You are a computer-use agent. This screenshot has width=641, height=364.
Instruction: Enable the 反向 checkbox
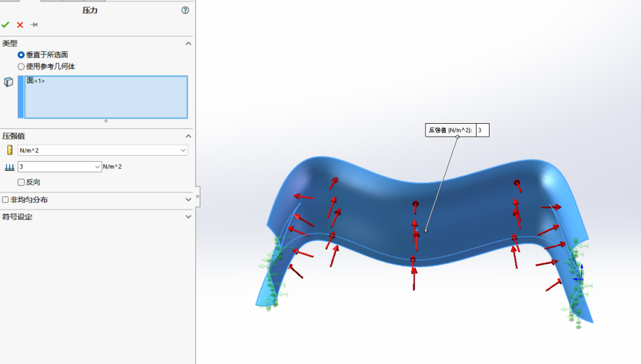coord(21,182)
